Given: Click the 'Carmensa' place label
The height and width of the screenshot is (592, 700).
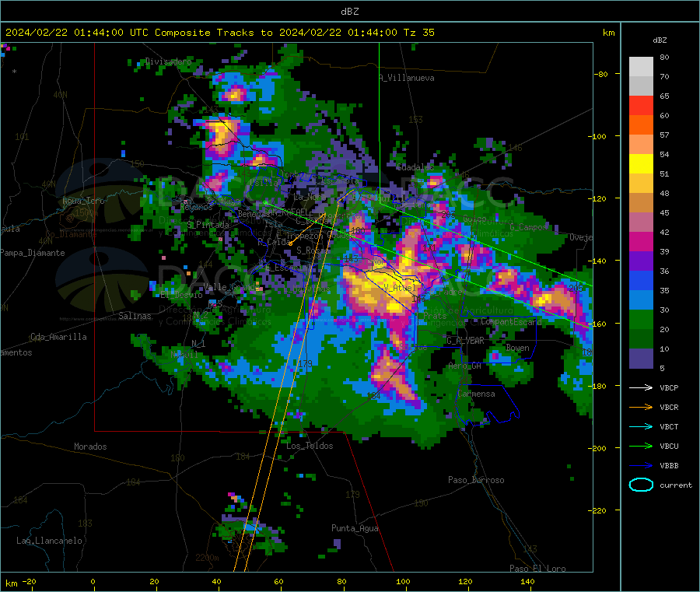Looking at the screenshot, I should tap(476, 394).
